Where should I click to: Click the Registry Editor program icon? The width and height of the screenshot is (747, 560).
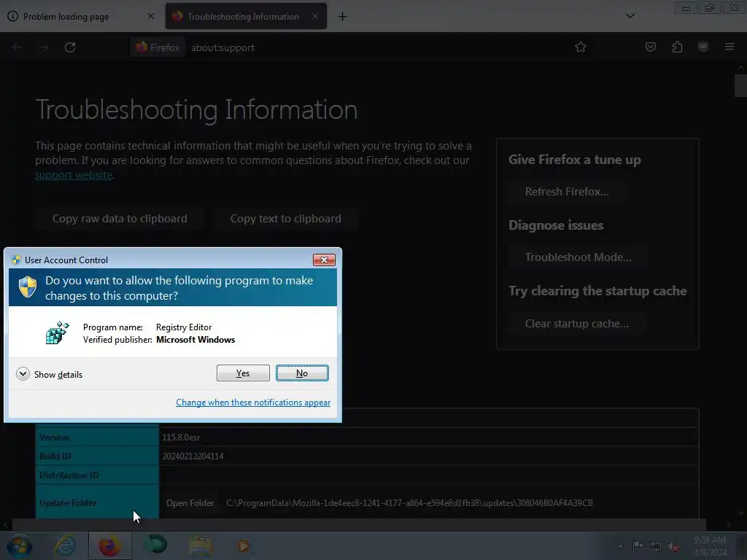[57, 332]
